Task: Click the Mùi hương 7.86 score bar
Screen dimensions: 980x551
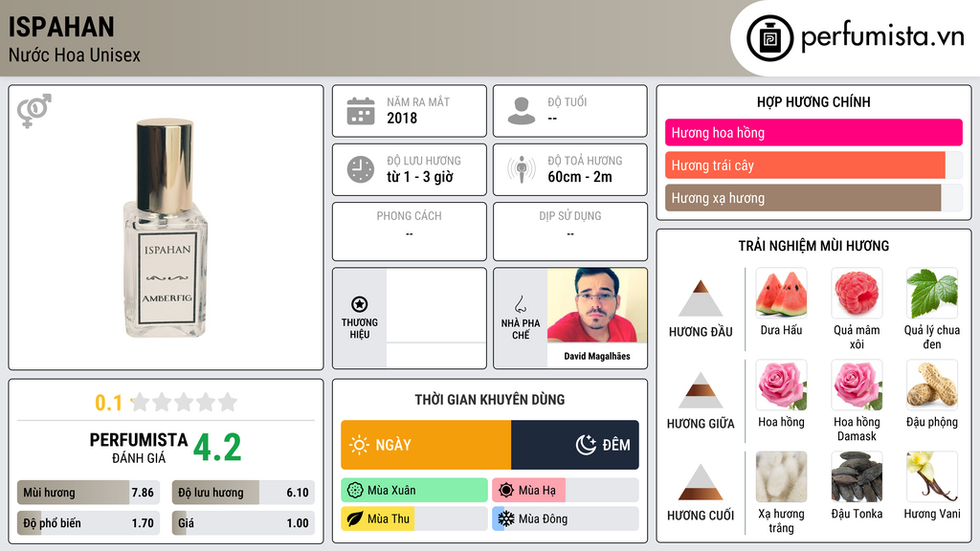Action: tap(88, 493)
